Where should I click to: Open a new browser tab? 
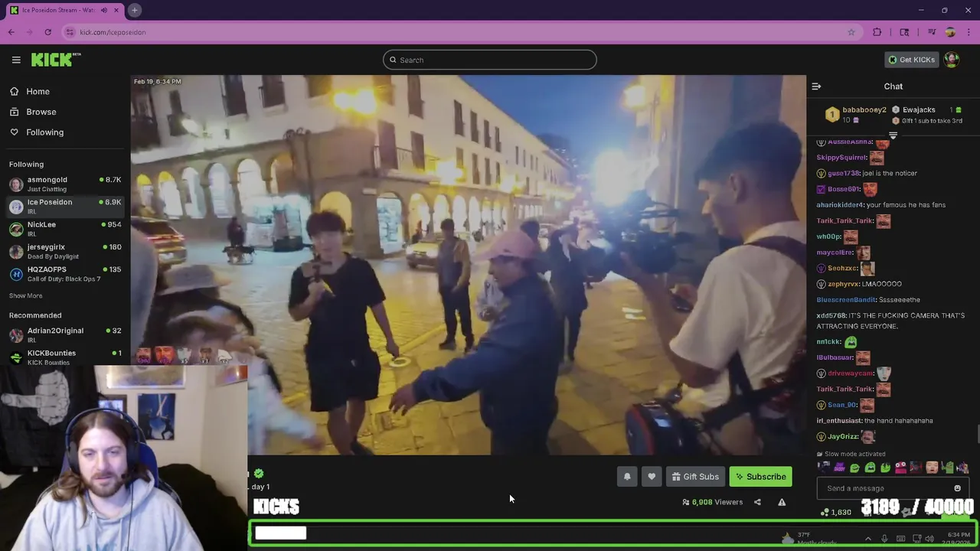[134, 10]
